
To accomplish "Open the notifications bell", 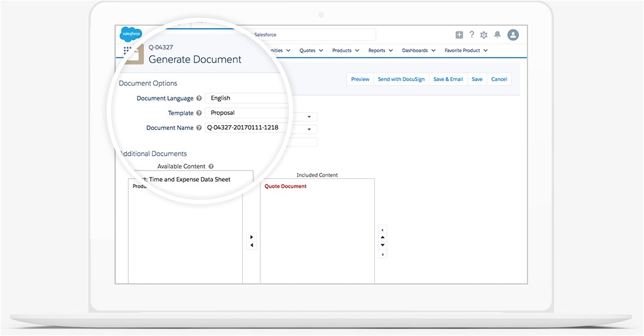I will click(498, 35).
